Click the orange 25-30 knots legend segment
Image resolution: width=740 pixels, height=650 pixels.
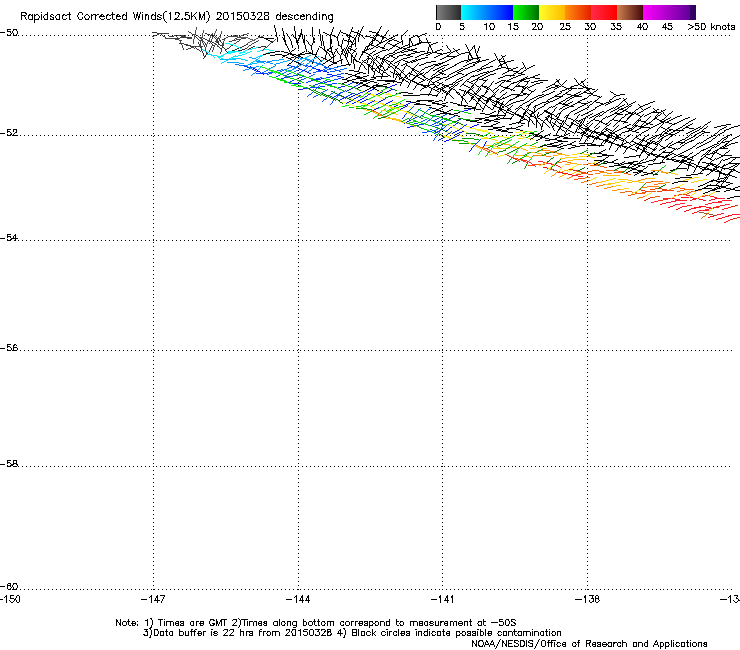(578, 12)
